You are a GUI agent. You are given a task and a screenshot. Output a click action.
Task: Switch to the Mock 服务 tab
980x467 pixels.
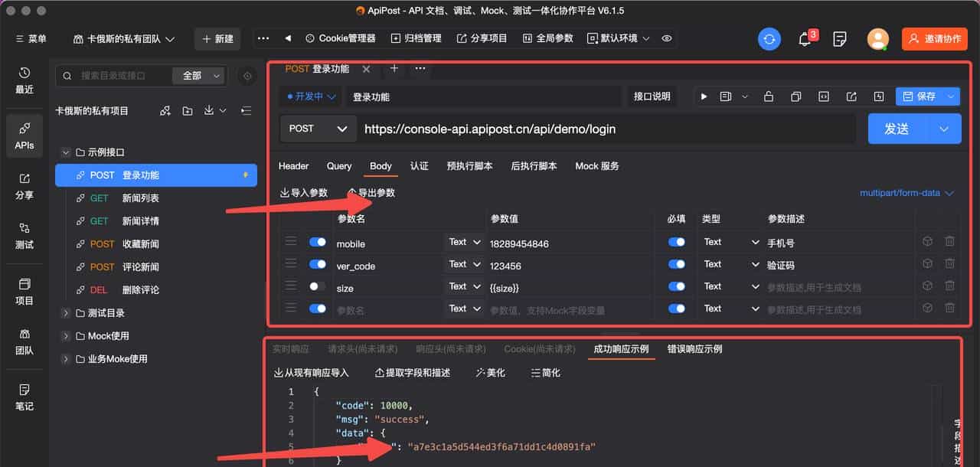(x=597, y=166)
